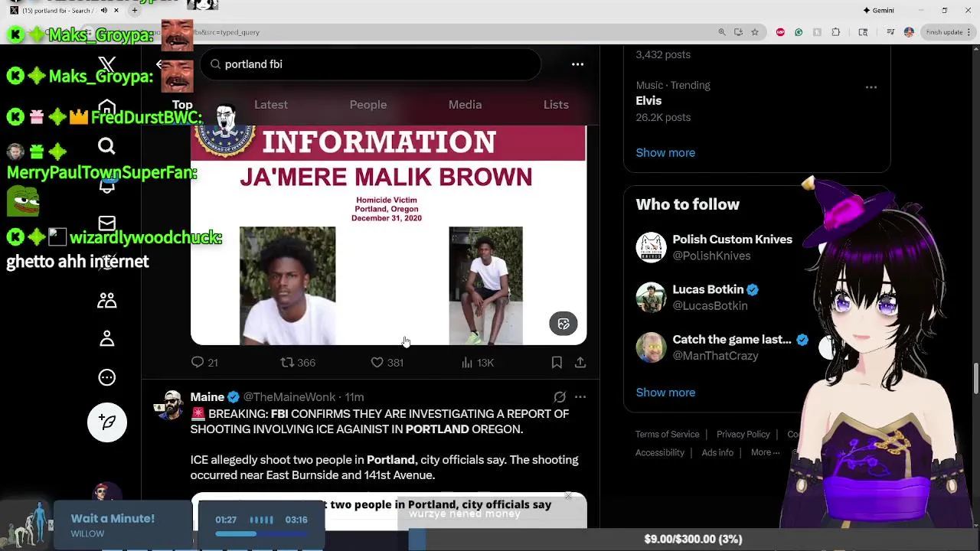Open X home logo in sidebar
Screen dimensions: 980x551
107,65
